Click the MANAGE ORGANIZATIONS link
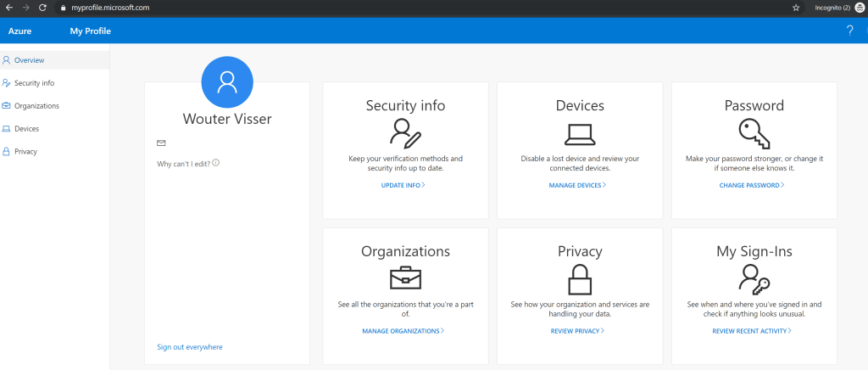Image resolution: width=868 pixels, height=370 pixels. coord(403,331)
